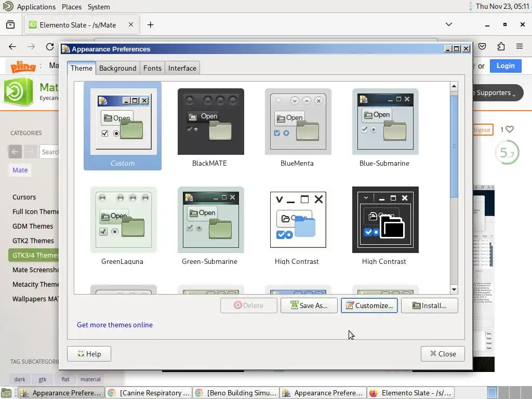Open the GDM Themes category

(x=33, y=227)
